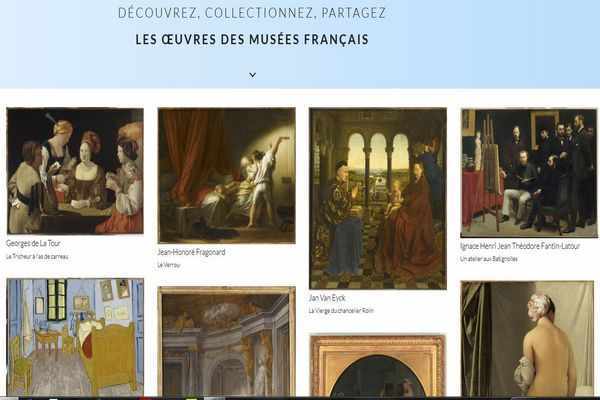Image resolution: width=600 pixels, height=400 pixels.
Task: Click the Jan Van Eyck artist link
Action: tap(327, 298)
